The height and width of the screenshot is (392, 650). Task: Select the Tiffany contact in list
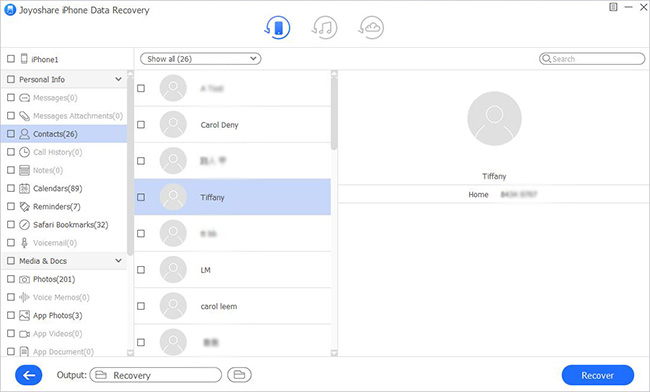(x=233, y=197)
